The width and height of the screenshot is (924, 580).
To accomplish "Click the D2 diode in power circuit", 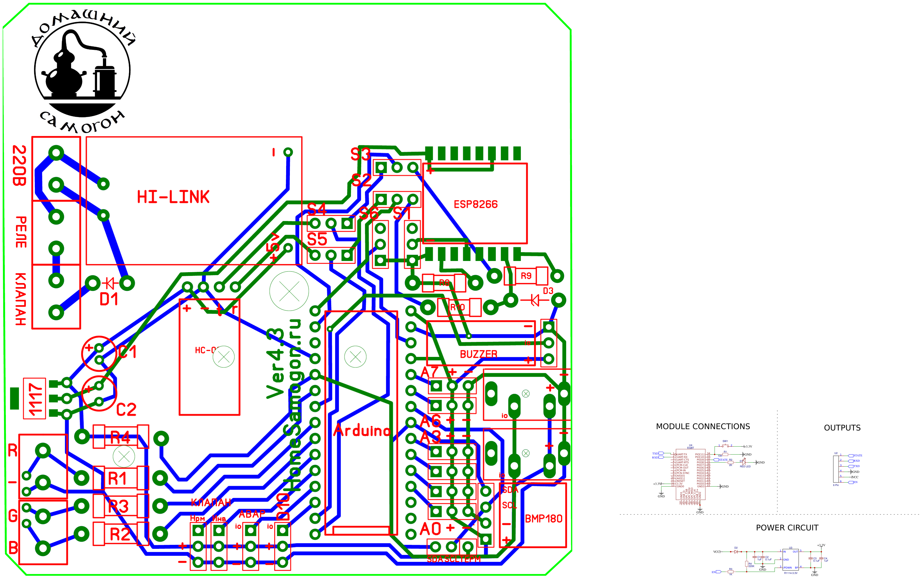I will (735, 552).
